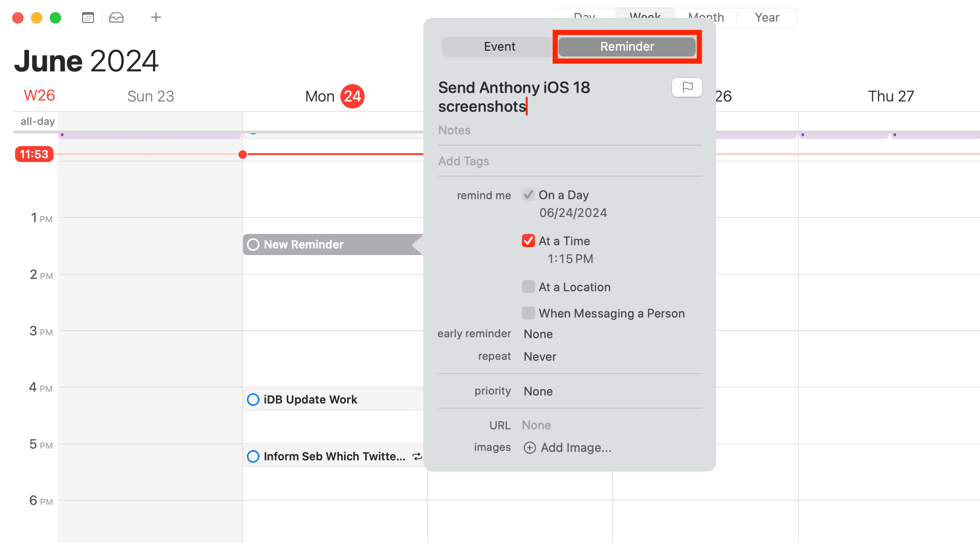Click the 1:15 PM reminder time
This screenshot has height=543, width=980.
pos(570,259)
